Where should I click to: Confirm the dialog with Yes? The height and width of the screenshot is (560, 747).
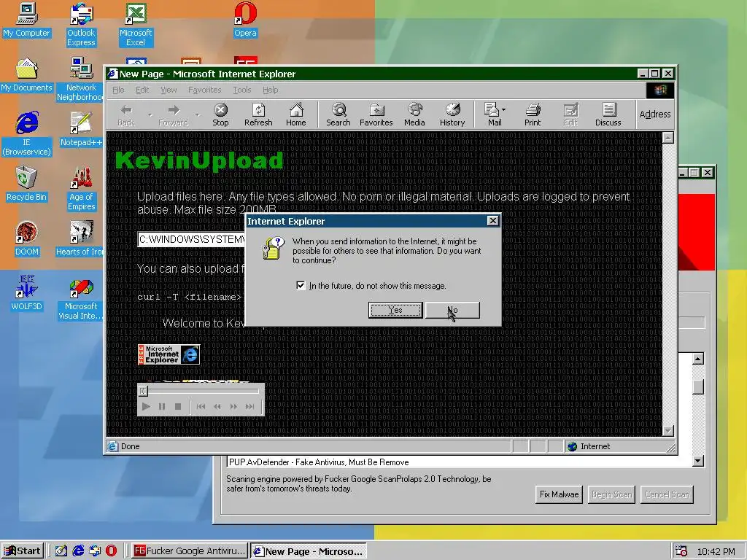395,310
